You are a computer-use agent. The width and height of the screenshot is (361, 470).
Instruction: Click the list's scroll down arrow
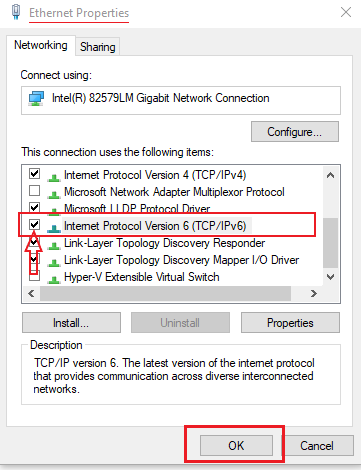[330, 277]
